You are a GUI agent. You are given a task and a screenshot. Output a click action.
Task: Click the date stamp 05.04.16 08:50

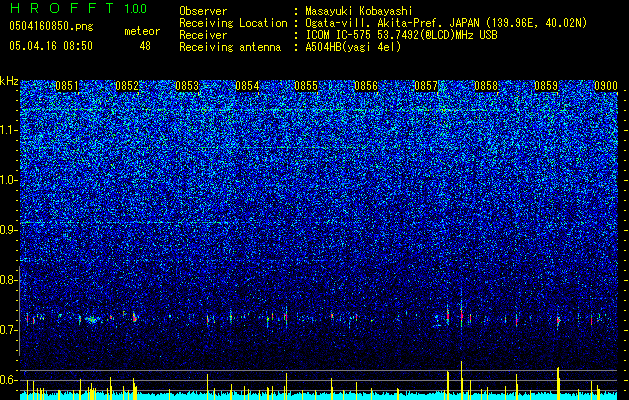tap(51, 46)
